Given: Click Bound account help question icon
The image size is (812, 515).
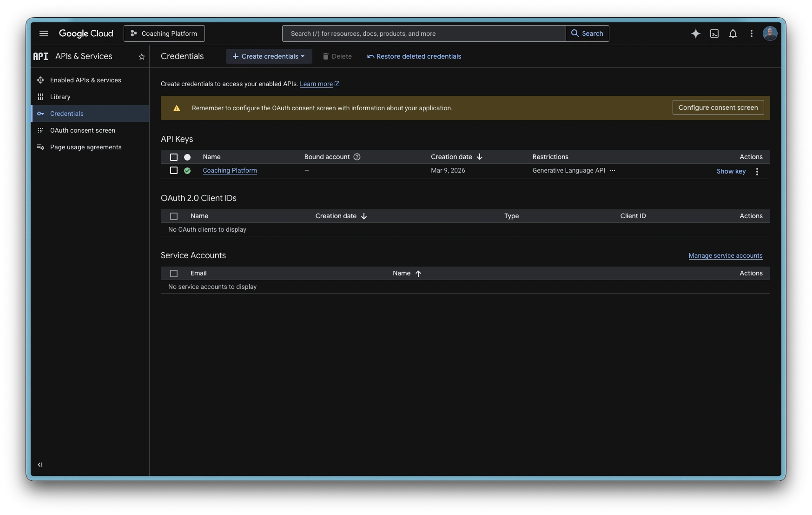Looking at the screenshot, I should pyautogui.click(x=357, y=157).
